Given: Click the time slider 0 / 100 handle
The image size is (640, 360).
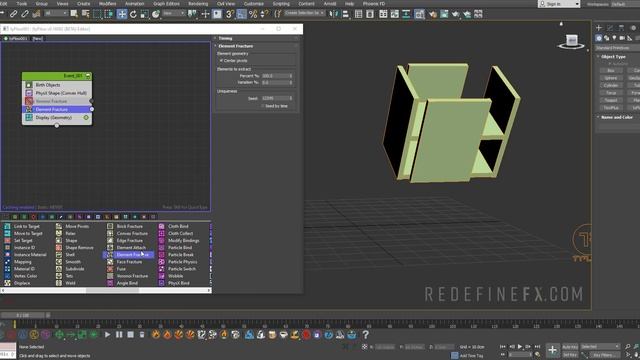Looking at the screenshot, I should point(23,315).
